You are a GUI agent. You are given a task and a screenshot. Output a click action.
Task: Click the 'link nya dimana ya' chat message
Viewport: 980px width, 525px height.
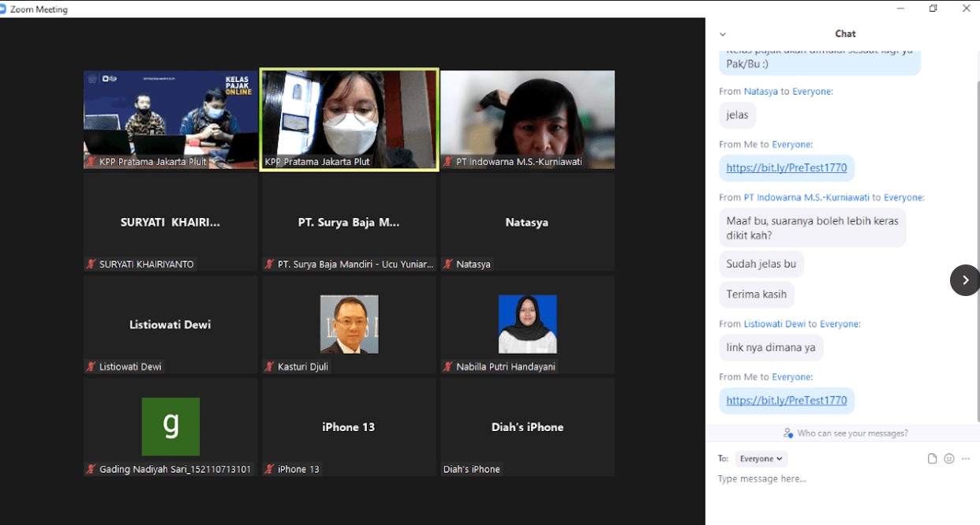coord(771,347)
